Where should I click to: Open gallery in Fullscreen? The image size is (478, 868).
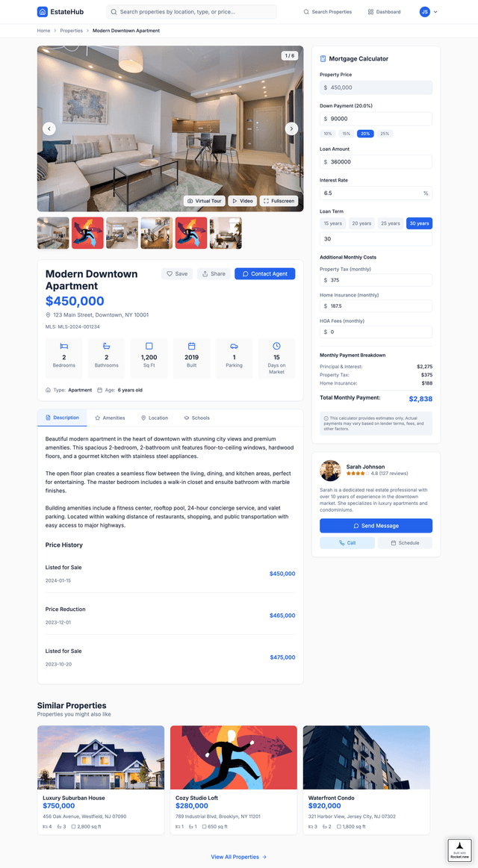pyautogui.click(x=279, y=201)
